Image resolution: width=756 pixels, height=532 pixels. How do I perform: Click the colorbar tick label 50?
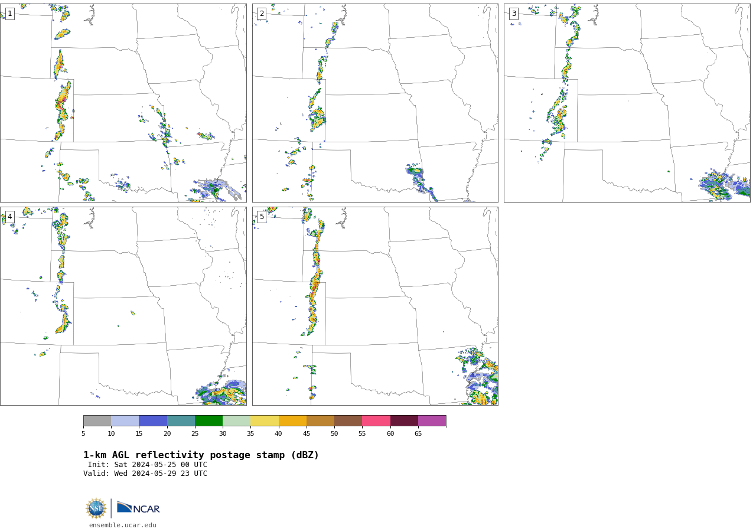click(334, 434)
